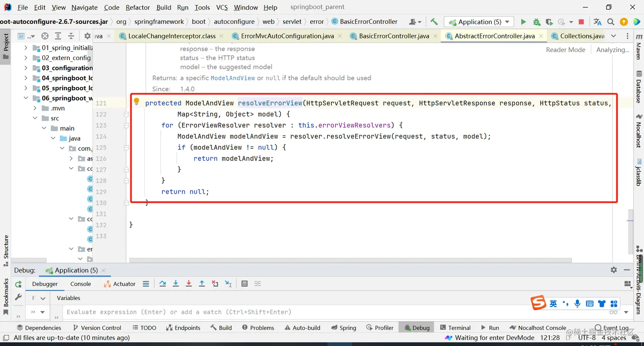Build the project with the hammer icon
Viewport: 644px width, 346px height.
coord(434,22)
